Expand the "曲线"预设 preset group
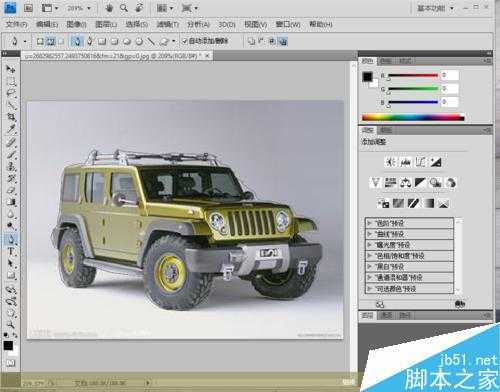The height and width of the screenshot is (392, 500). tap(409, 234)
